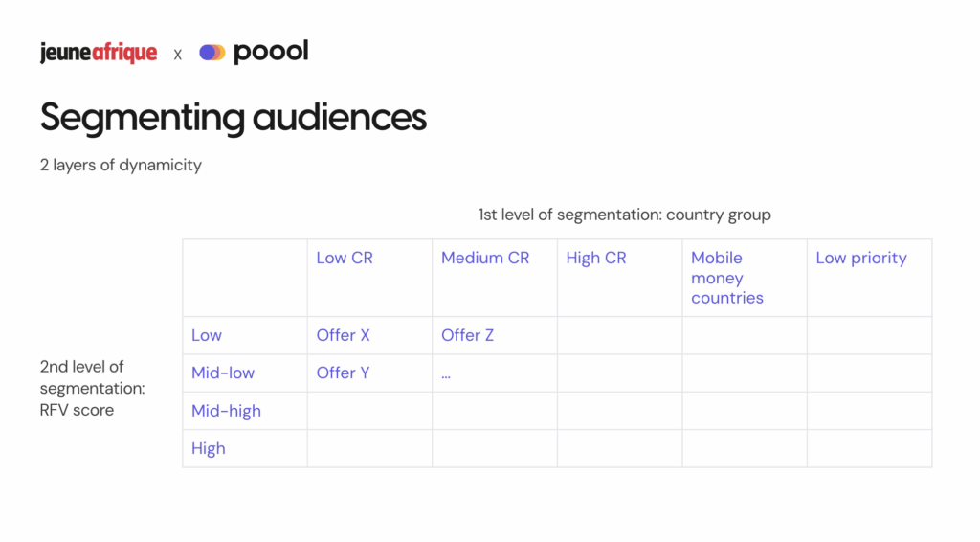
Task: Select the High row label
Action: click(209, 448)
